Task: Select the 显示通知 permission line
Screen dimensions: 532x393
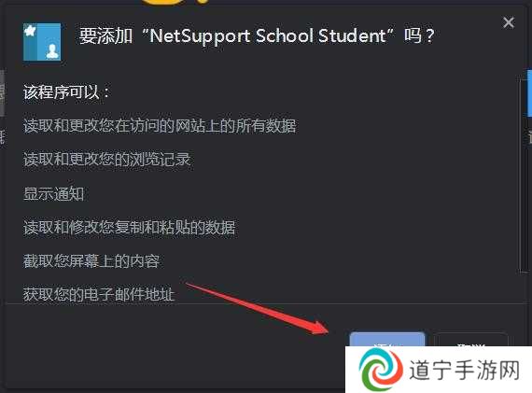Action: pos(53,194)
